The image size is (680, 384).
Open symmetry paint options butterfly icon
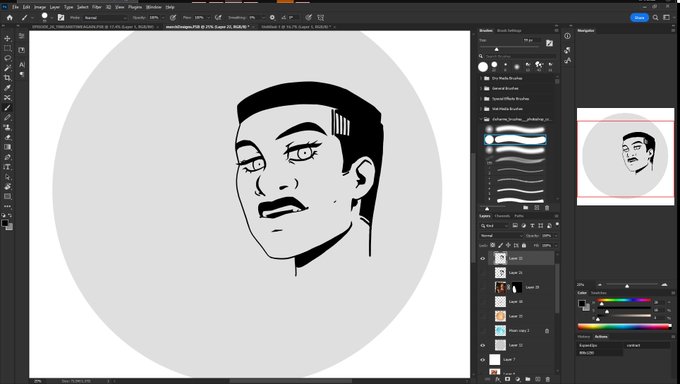pos(320,18)
